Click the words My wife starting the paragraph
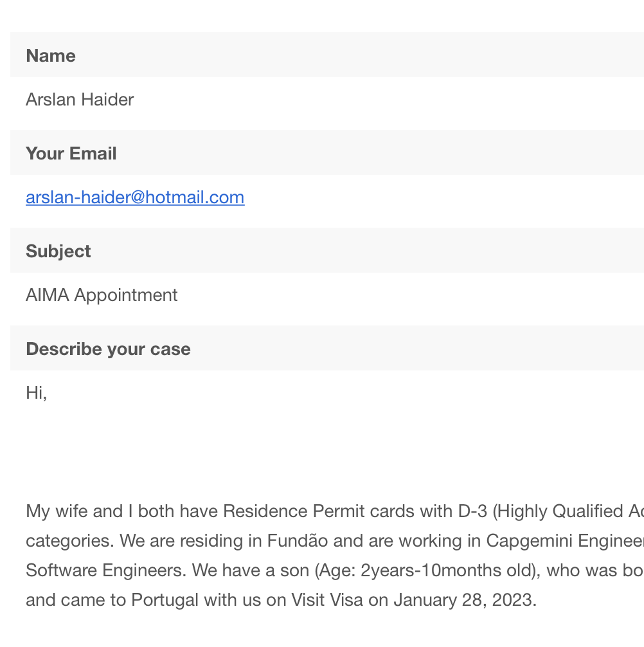The height and width of the screenshot is (647, 644). click(x=53, y=511)
